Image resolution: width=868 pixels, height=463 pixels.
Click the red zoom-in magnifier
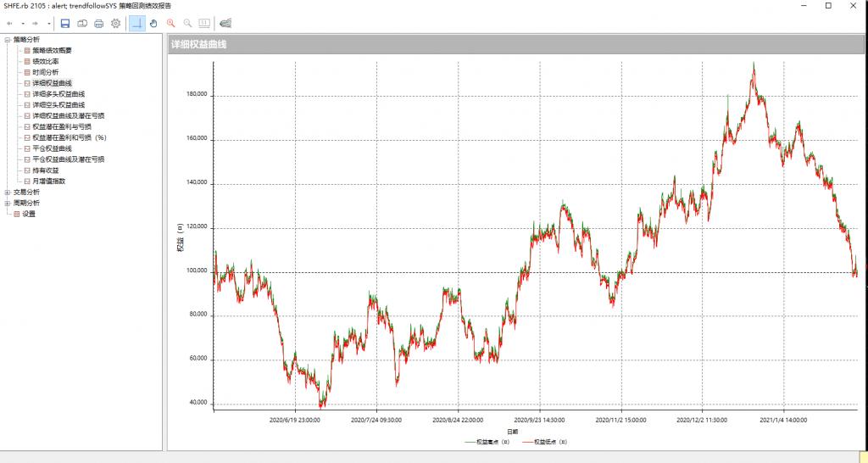(x=171, y=23)
